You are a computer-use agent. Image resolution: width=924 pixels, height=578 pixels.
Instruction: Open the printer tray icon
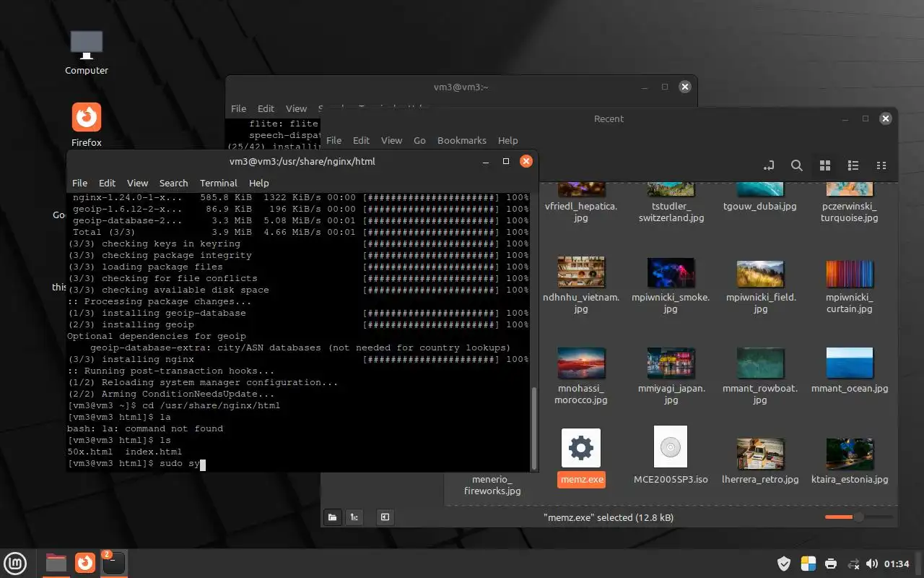831,564
